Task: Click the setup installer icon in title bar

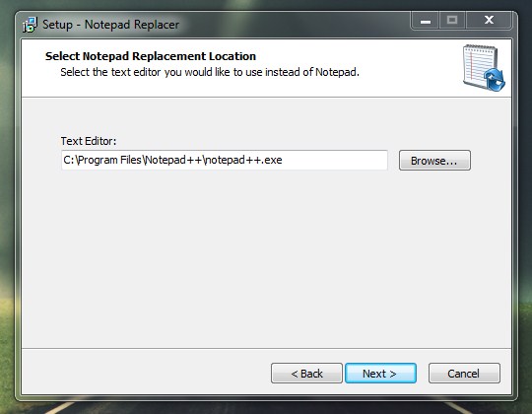Action: tap(30, 25)
